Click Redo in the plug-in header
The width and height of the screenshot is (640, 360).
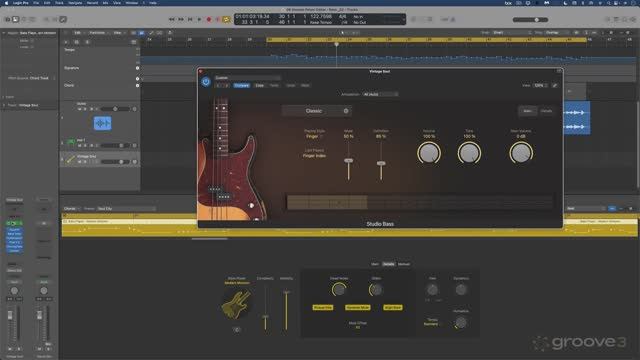point(305,85)
